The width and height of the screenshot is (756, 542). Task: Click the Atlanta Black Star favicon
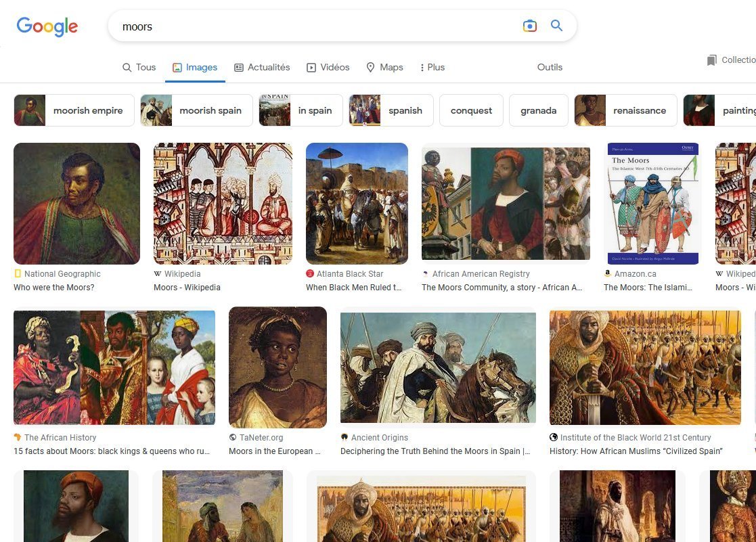310,273
